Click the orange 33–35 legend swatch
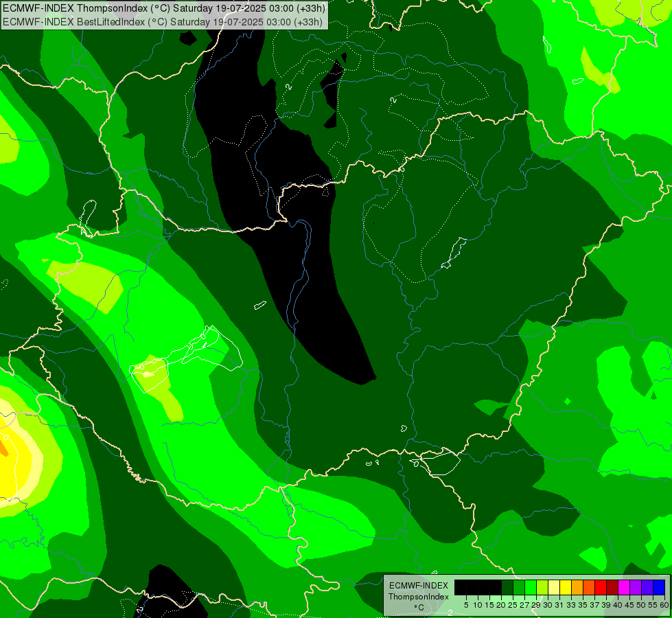672x618 pixels. (x=577, y=587)
